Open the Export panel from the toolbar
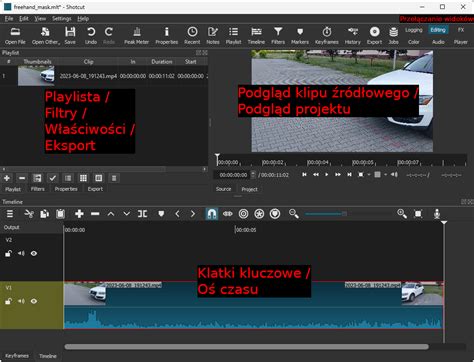This screenshot has width=474, height=362. 374,36
